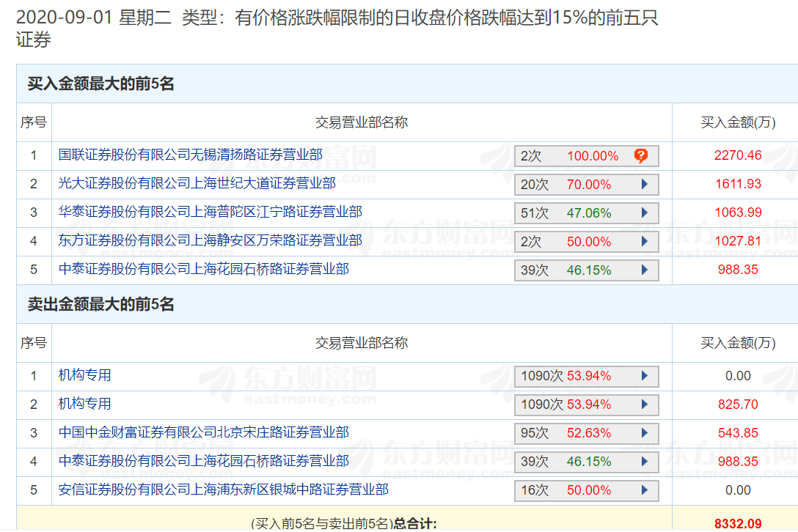
Task: Open 国联证券股份有限公司无锡清扬路证券营业部 link
Action: (191, 155)
